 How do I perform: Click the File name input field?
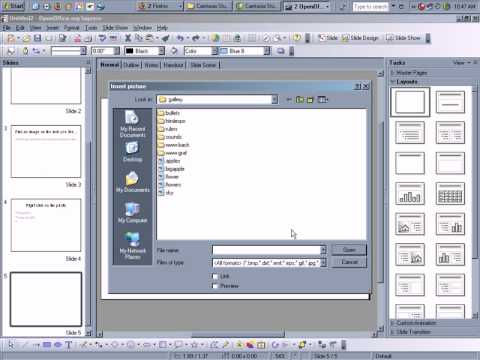pyautogui.click(x=266, y=250)
